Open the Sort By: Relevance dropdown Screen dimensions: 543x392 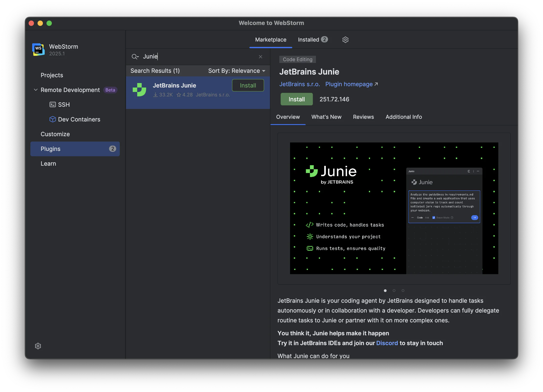pos(237,71)
